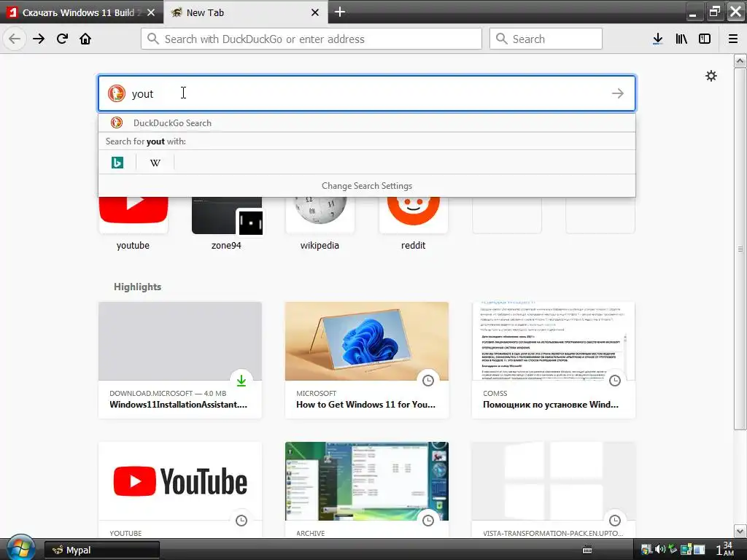Show downloads progress arrow

click(657, 39)
